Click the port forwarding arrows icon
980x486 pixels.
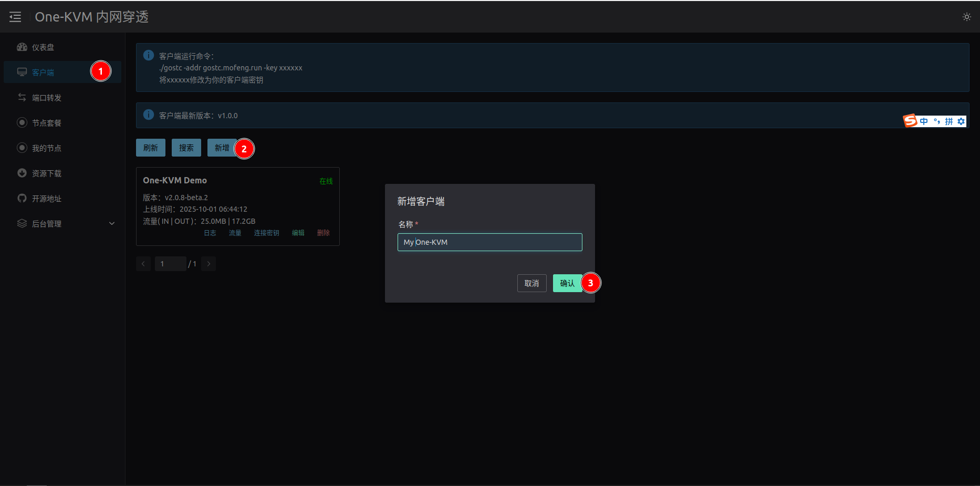[x=22, y=98]
